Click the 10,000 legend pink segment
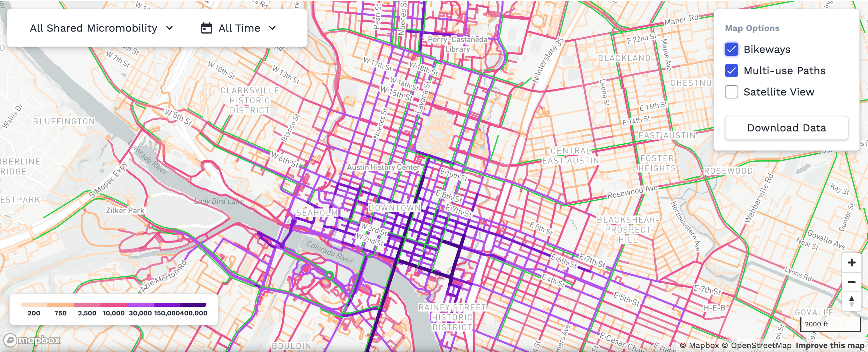 point(113,304)
